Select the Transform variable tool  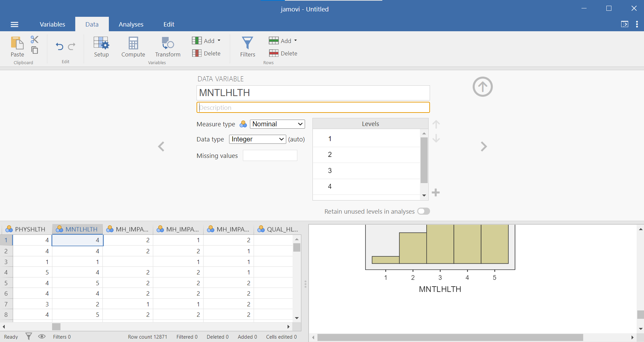[167, 47]
